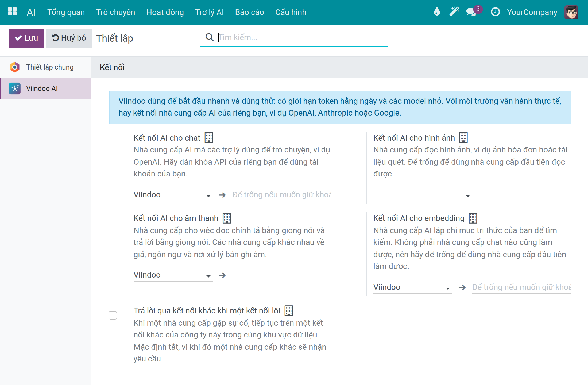
Task: Open the chat connection Viindoo dropdown
Action: (173, 195)
